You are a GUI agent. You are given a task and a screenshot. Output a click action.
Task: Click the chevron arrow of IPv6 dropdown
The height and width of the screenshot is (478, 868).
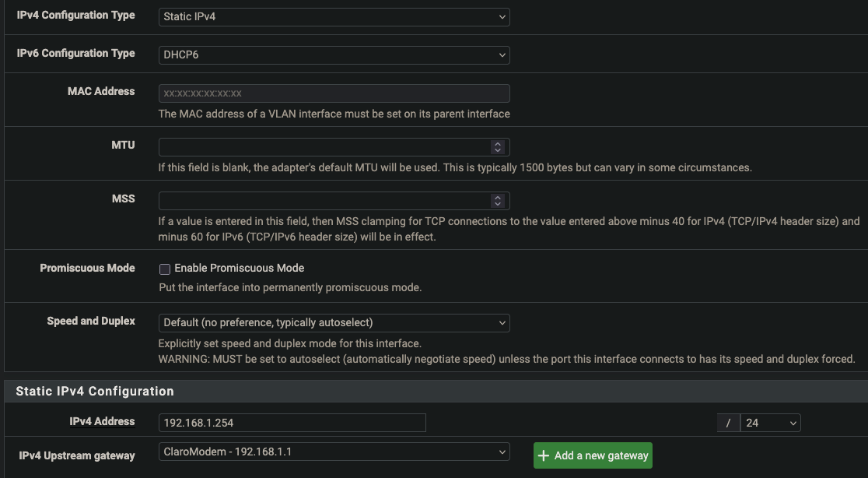pyautogui.click(x=502, y=54)
